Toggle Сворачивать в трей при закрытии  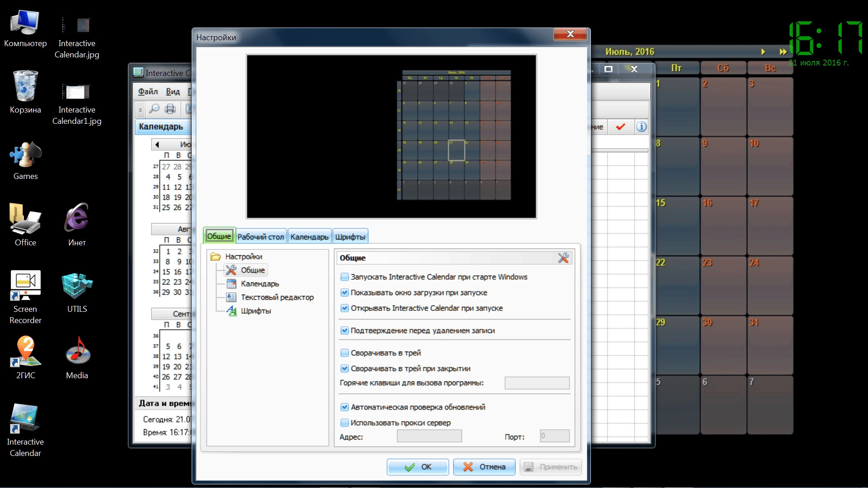coord(344,369)
